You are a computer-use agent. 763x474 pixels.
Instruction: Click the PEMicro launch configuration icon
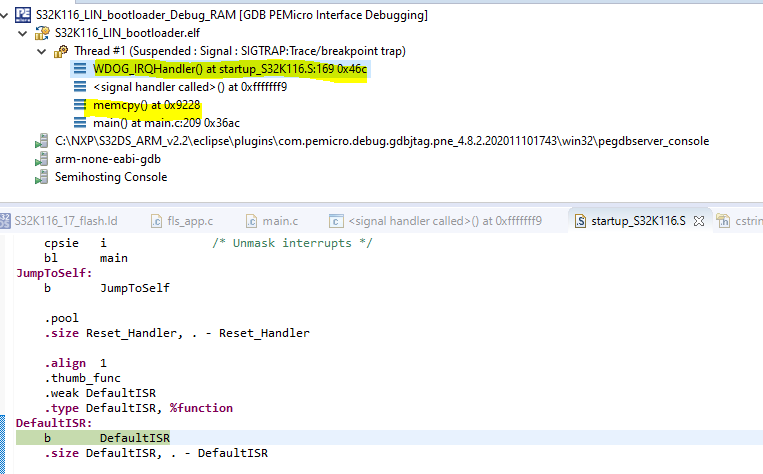tap(22, 15)
